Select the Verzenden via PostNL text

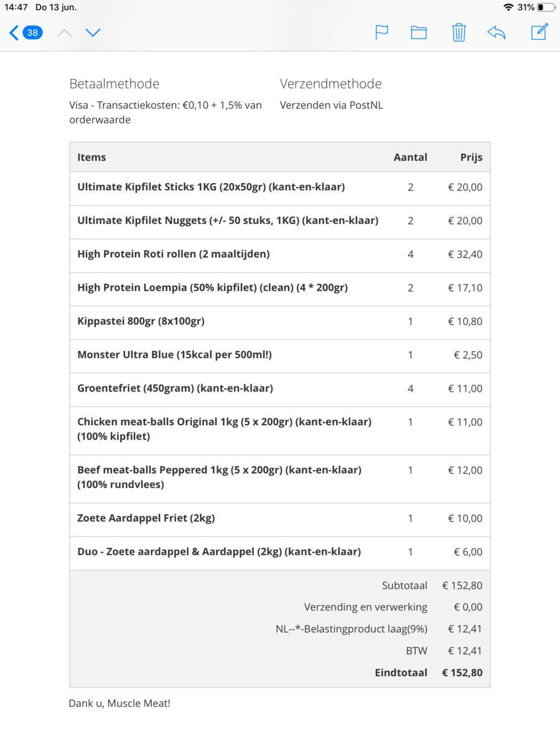point(330,105)
